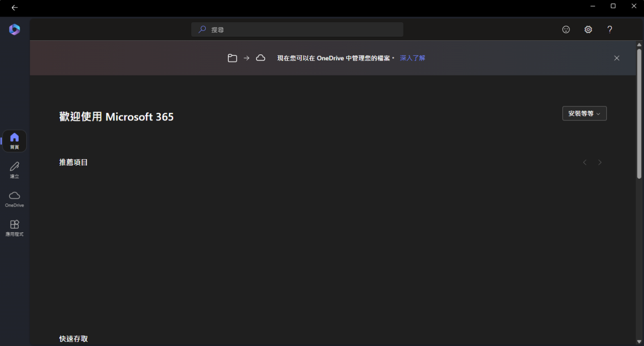Dismiss the OneDrive banner with X

617,58
